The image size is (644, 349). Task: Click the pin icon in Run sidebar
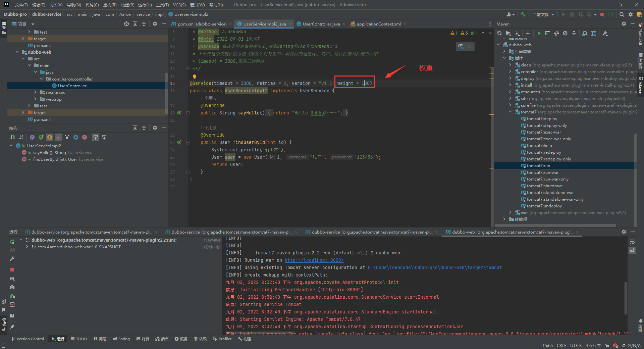[x=12, y=327]
